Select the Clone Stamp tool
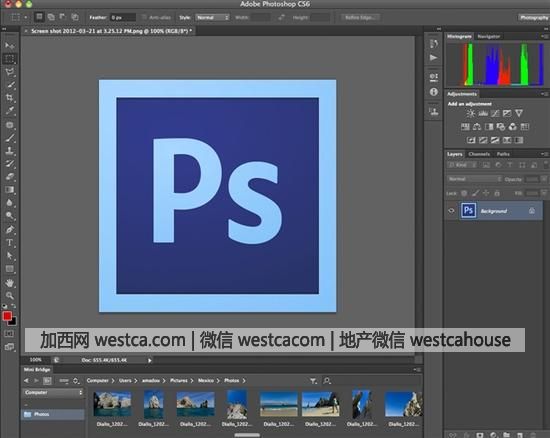Image resolution: width=550 pixels, height=438 pixels. click(9, 151)
